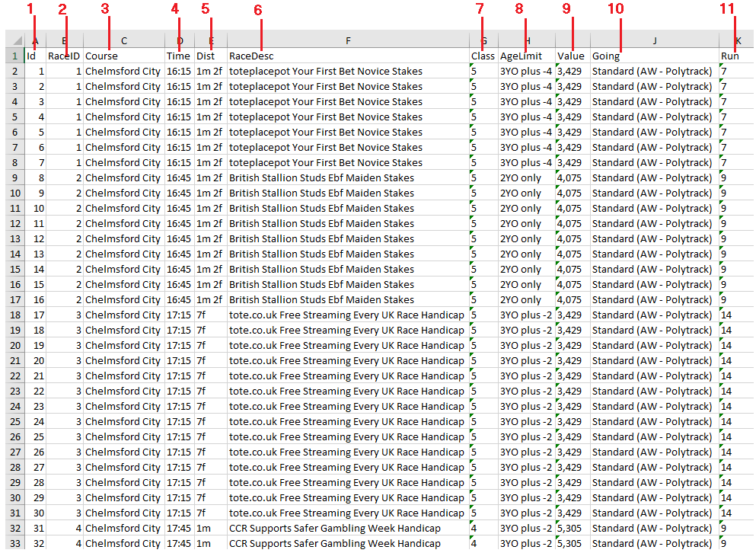Select the Run cell in row 18
The image size is (756, 553).
coord(735,315)
